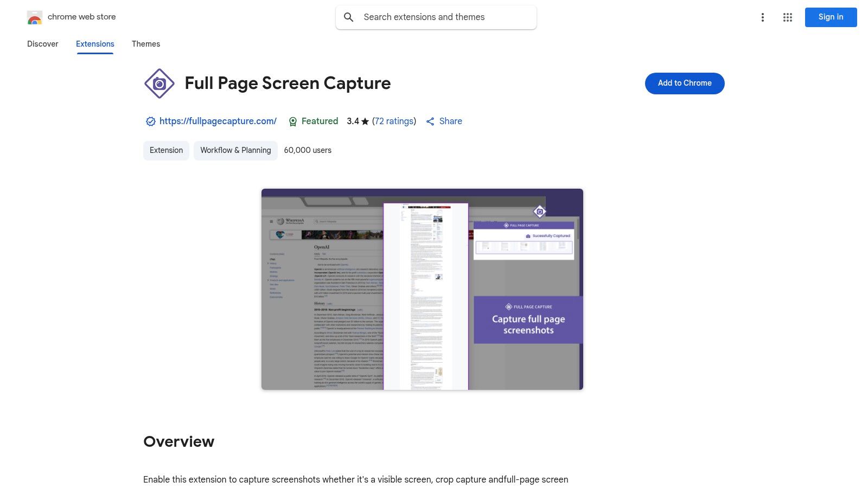Open the Discover tab

(42, 44)
